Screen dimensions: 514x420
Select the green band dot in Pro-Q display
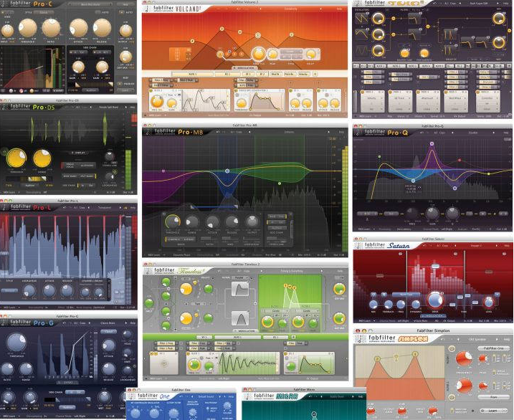pyautogui.click(x=380, y=157)
